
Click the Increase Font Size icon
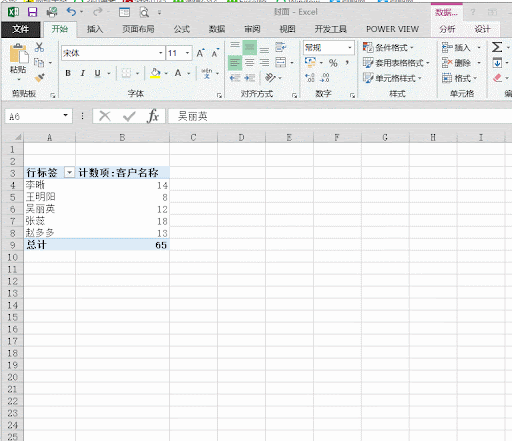click(200, 53)
